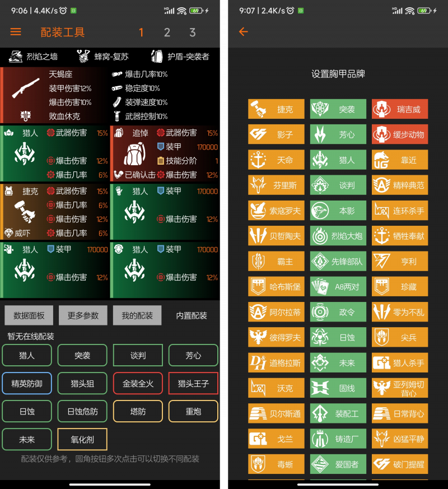This screenshot has height=489, width=448.
Task: Select the 瑞吉威 brand icon
Action: (x=399, y=109)
